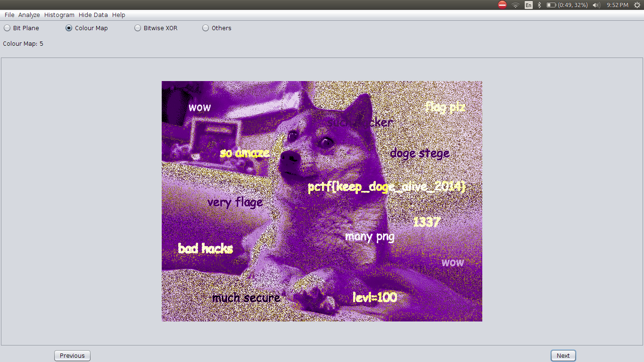
Task: Click the Next button
Action: coord(563,356)
